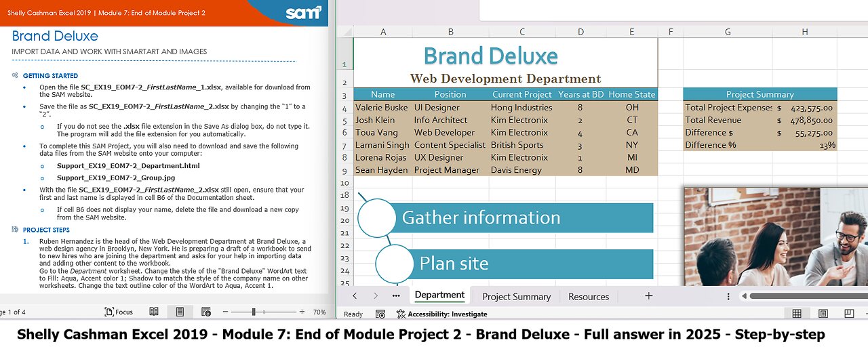Select the Name header cell
This screenshot has height=353, width=868.
[x=382, y=95]
